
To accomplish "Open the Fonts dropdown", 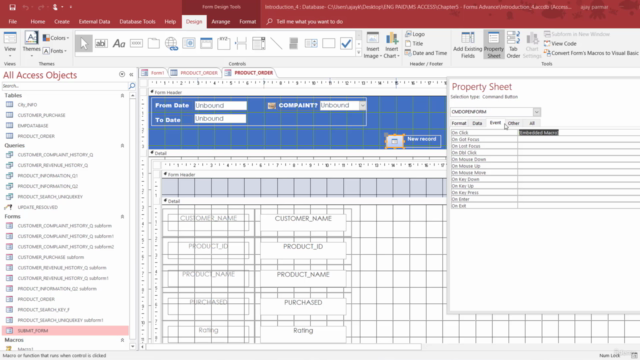I will coord(55,51).
